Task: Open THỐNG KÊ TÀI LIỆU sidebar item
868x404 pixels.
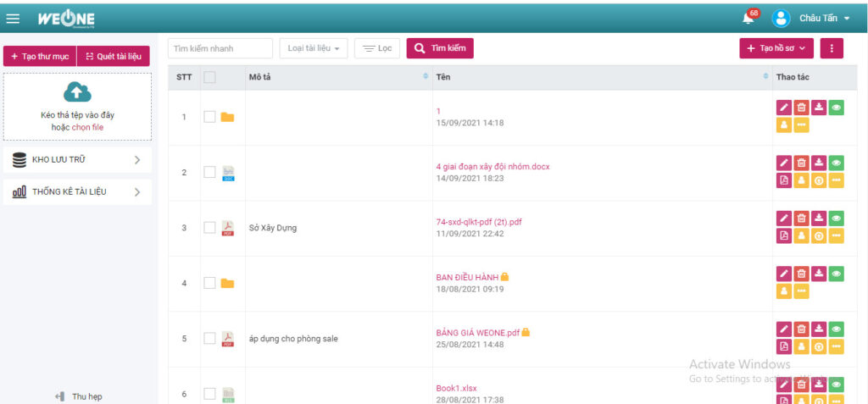Action: click(x=77, y=192)
